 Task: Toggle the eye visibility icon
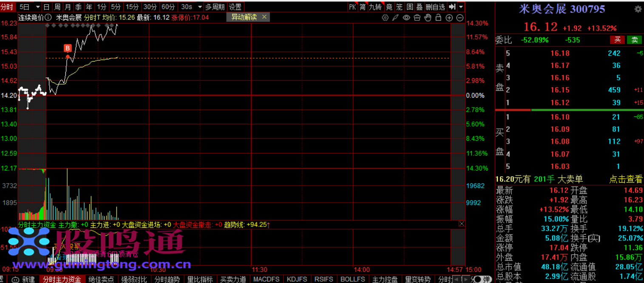coord(406,17)
